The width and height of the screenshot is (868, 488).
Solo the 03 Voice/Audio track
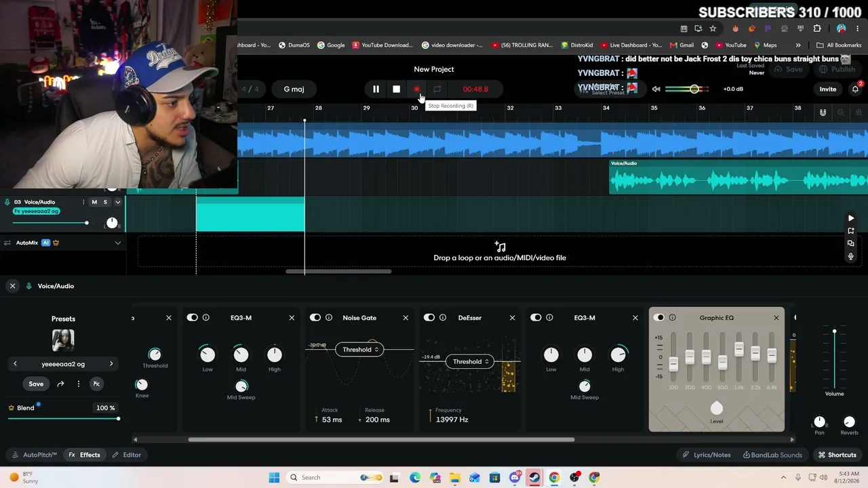[x=105, y=202]
